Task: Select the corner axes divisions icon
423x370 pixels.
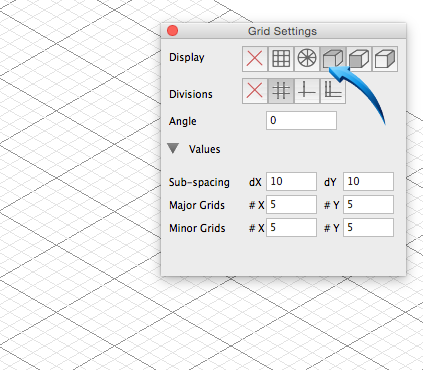Action: pyautogui.click(x=333, y=91)
